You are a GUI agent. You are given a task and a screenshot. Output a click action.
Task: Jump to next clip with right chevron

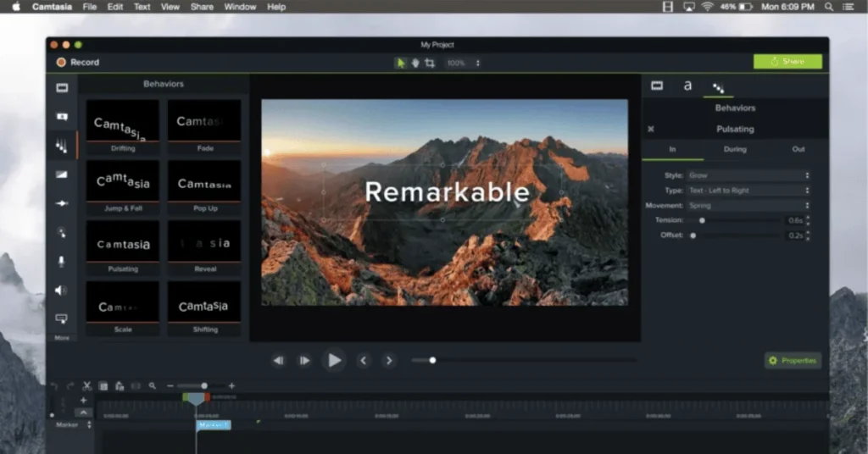pyautogui.click(x=389, y=361)
